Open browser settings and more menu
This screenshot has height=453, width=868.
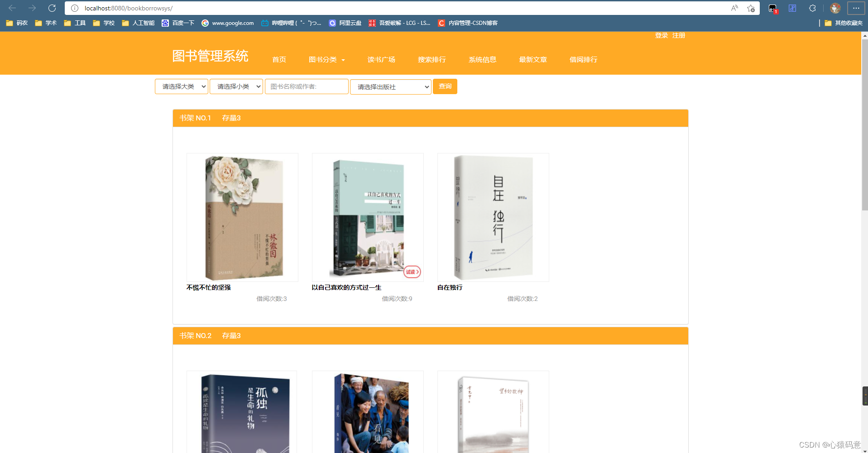[856, 8]
